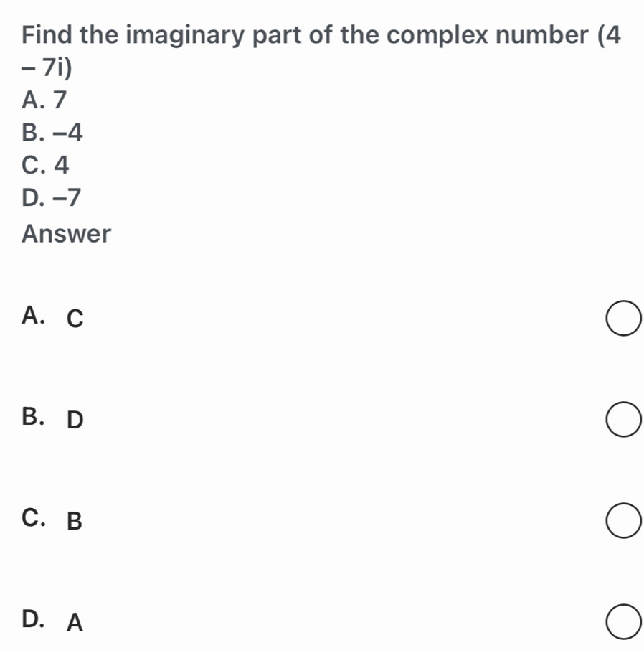Click the 'B. D' answer option label
The height and width of the screenshot is (653, 644).
53,418
